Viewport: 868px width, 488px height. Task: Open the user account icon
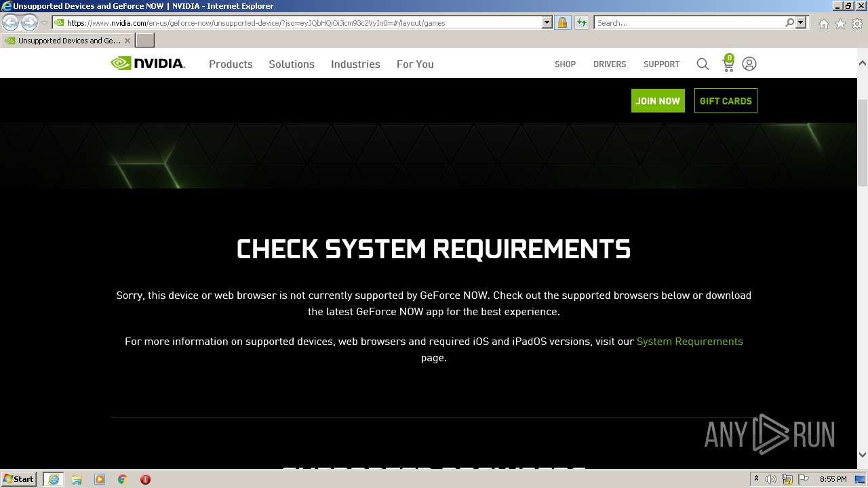(x=749, y=64)
